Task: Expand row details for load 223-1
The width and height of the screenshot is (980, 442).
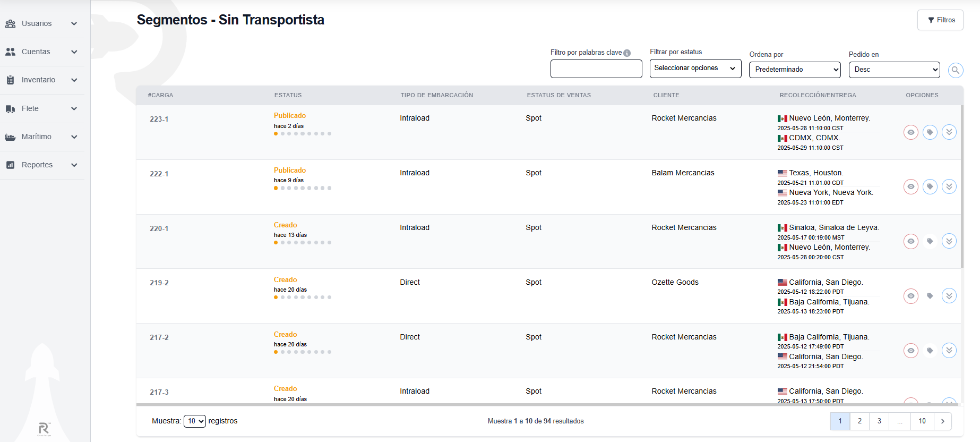Action: (x=949, y=132)
